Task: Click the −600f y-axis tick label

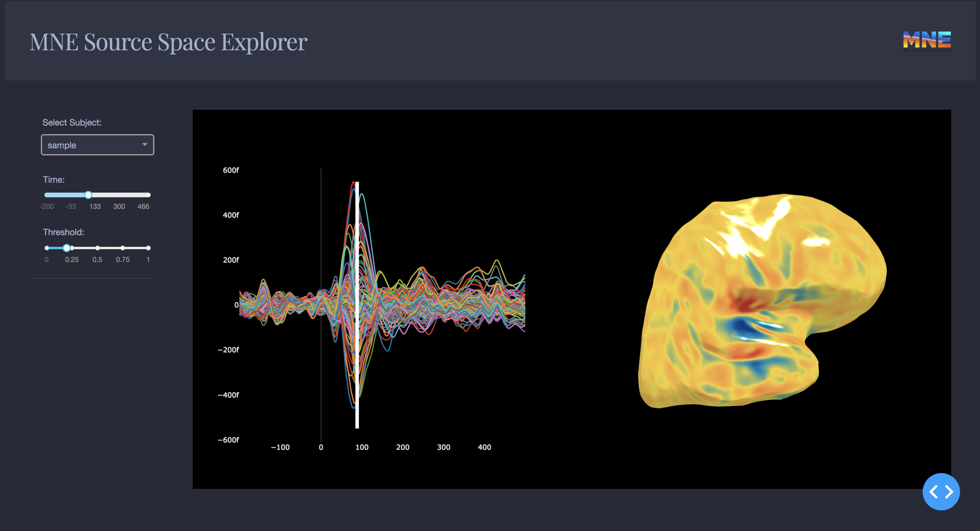Action: (228, 440)
